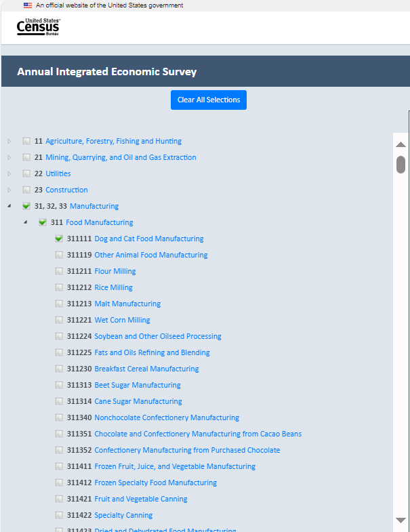Expand the Mining, Quarrying, and Oil node

(9, 157)
